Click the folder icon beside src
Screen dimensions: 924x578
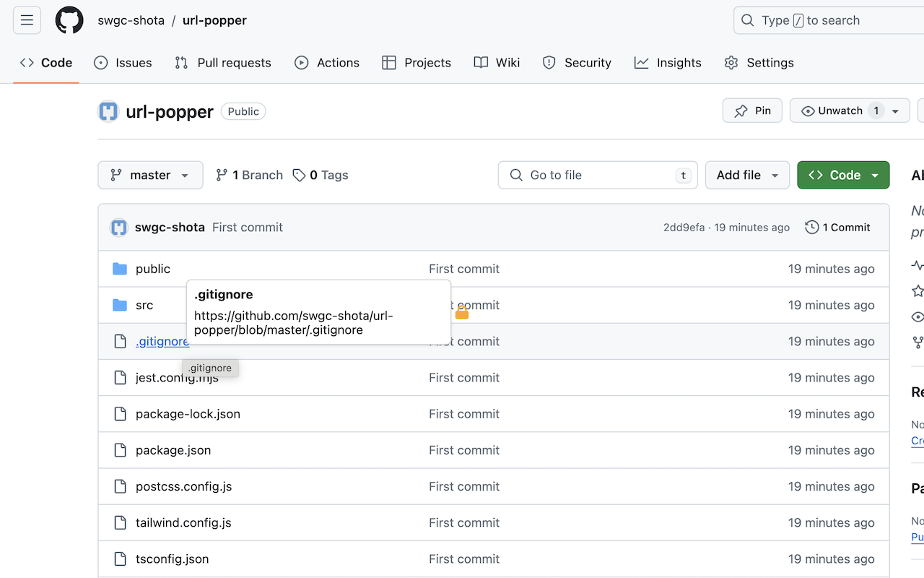click(120, 305)
